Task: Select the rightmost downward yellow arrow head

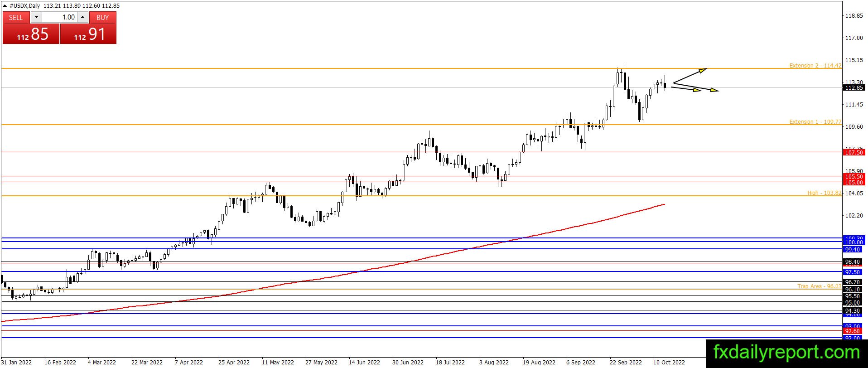Action: (714, 90)
